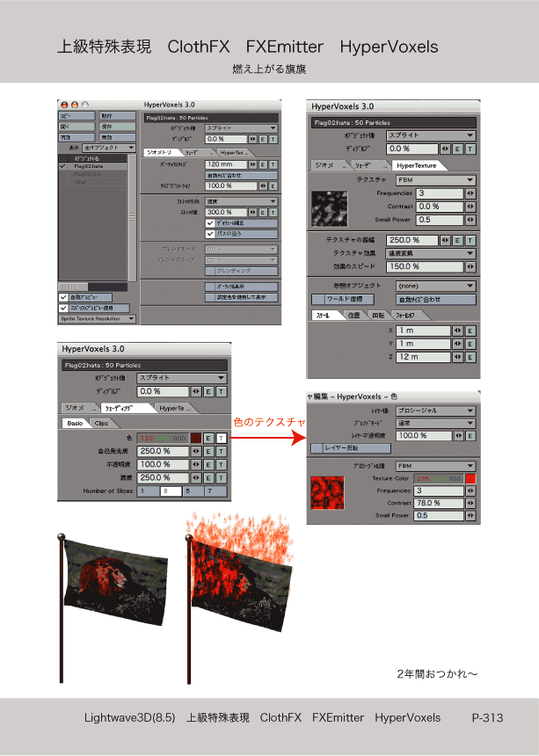
Task: Click the 開く button
Action: [x=77, y=127]
